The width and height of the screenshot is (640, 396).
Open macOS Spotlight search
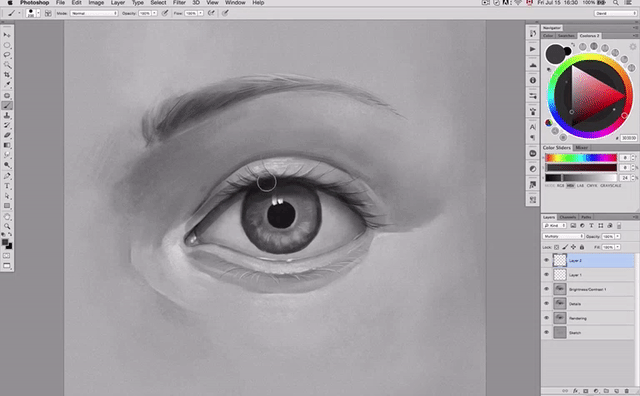click(x=615, y=3)
